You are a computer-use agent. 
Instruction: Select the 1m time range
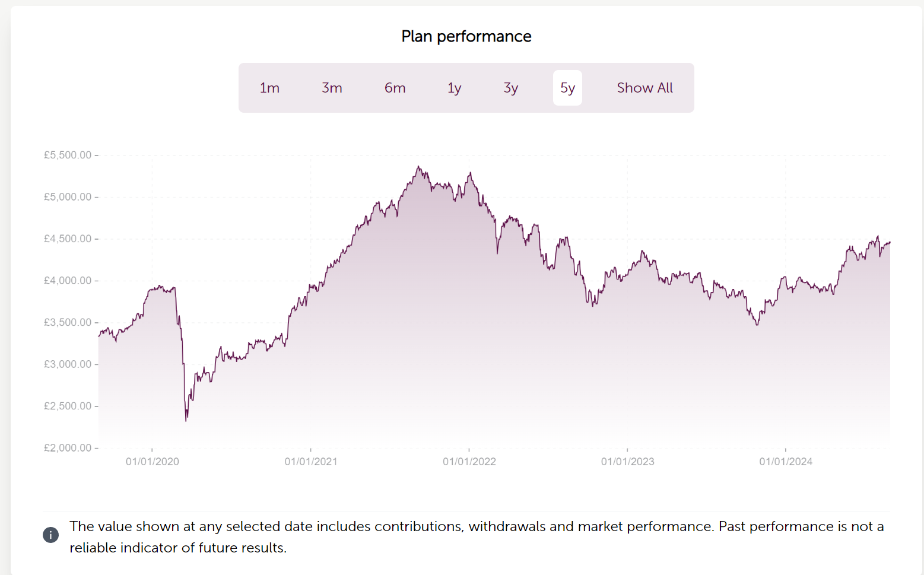pos(269,88)
